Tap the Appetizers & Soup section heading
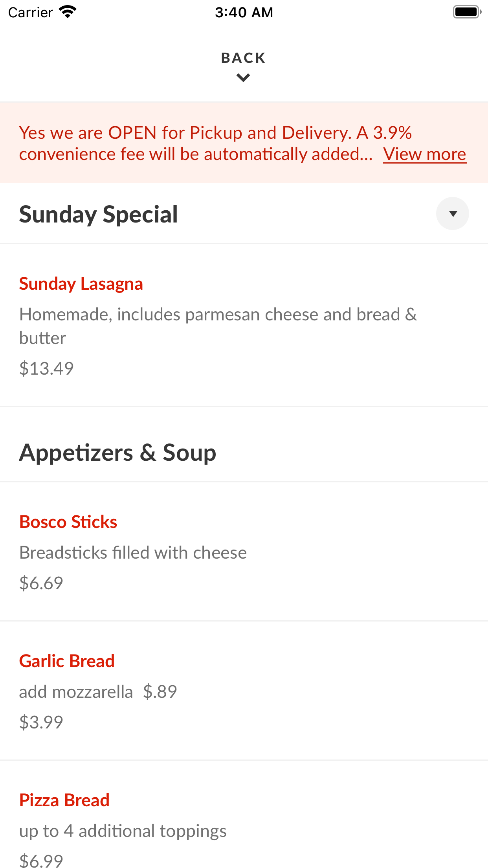This screenshot has width=488, height=868. click(x=117, y=452)
